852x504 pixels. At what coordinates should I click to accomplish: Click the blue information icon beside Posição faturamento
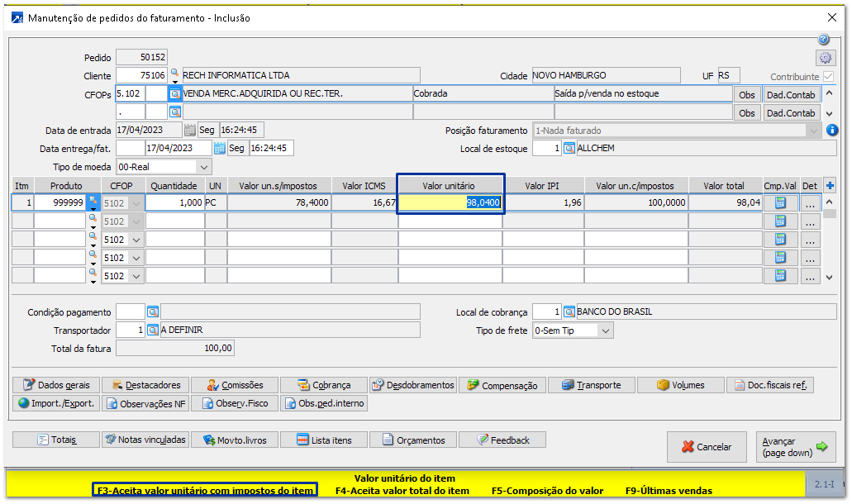pos(832,131)
